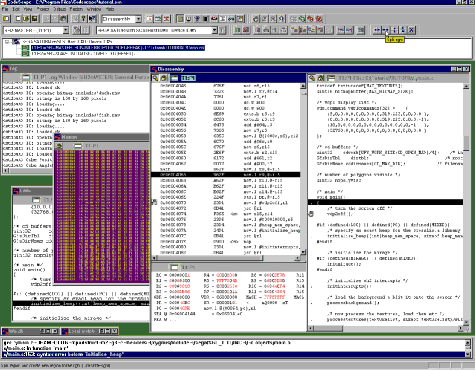Open the long path combo box on the second toolbar row
The image size is (475, 370).
click(157, 30)
